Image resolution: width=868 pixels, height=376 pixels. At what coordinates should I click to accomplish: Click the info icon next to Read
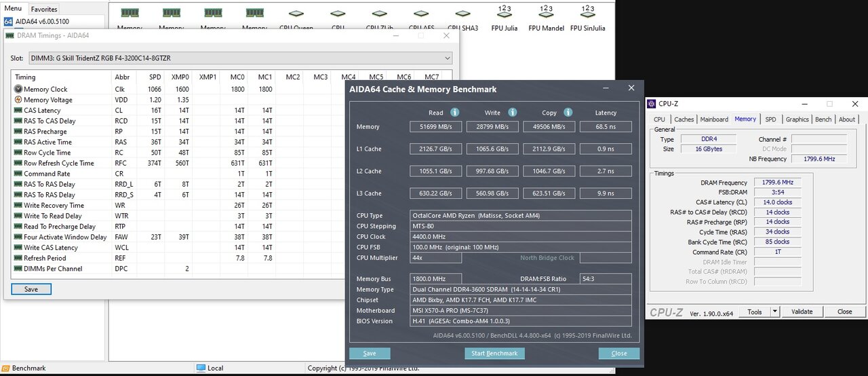point(455,113)
